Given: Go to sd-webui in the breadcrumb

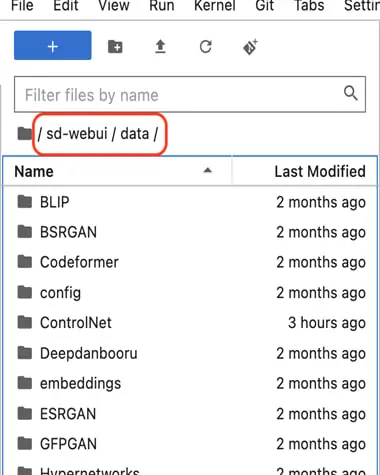Looking at the screenshot, I should click(x=77, y=134).
